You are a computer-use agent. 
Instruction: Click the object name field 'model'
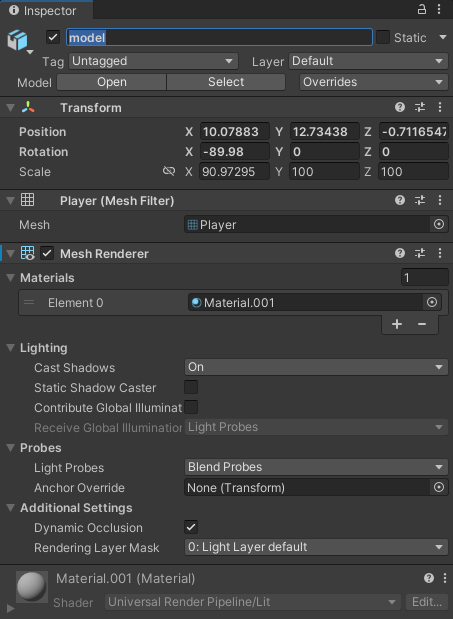click(219, 38)
